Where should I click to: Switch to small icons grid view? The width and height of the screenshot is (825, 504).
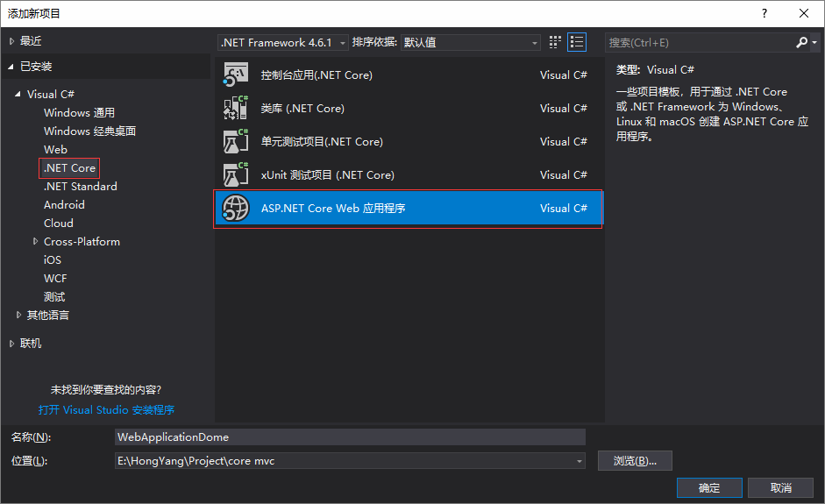click(x=555, y=42)
